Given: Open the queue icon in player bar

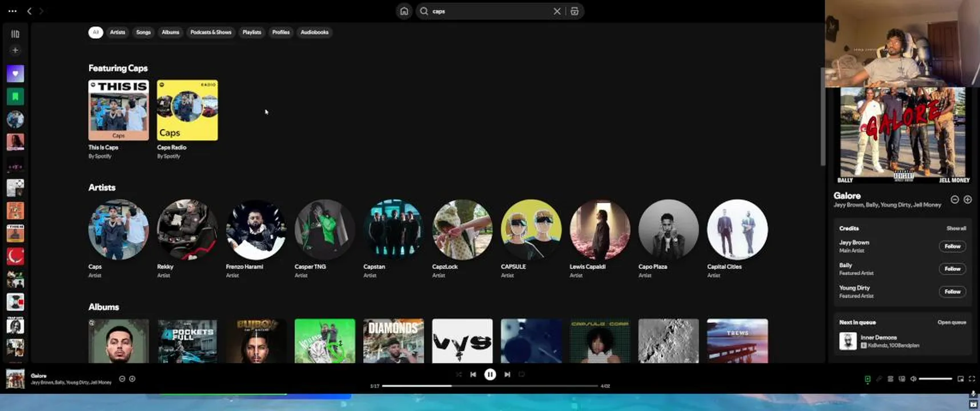Looking at the screenshot, I should [x=890, y=379].
